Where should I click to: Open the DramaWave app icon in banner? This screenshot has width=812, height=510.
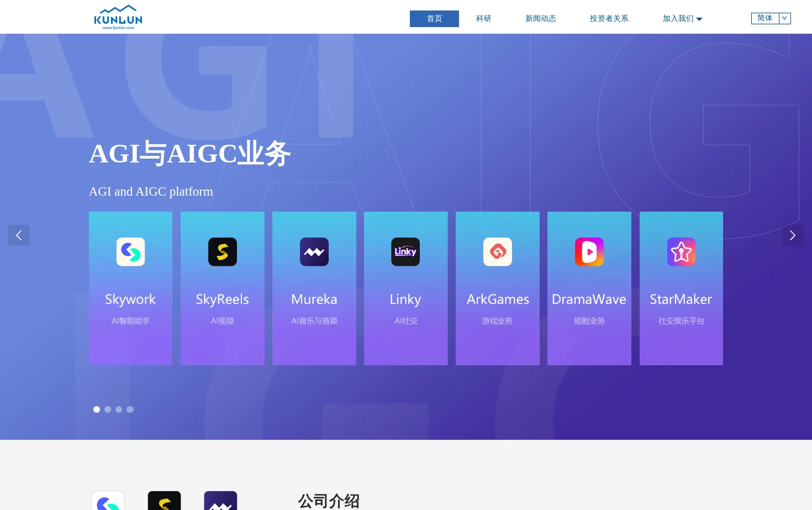pos(589,252)
